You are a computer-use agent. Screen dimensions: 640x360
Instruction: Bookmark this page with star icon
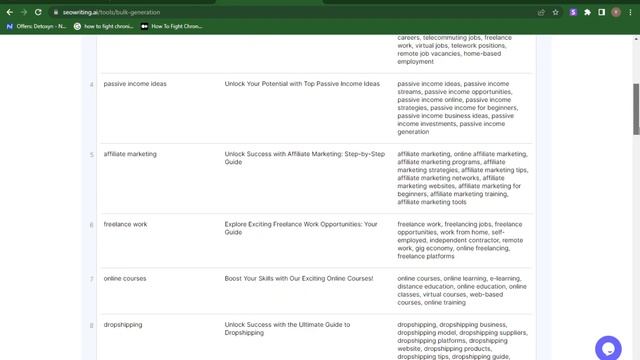tap(556, 12)
